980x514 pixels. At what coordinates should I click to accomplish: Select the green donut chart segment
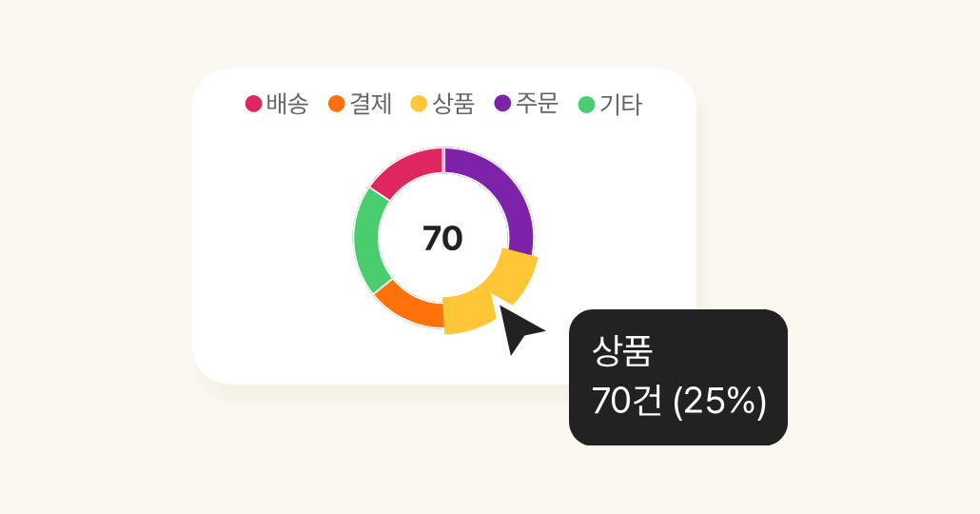(x=369, y=240)
